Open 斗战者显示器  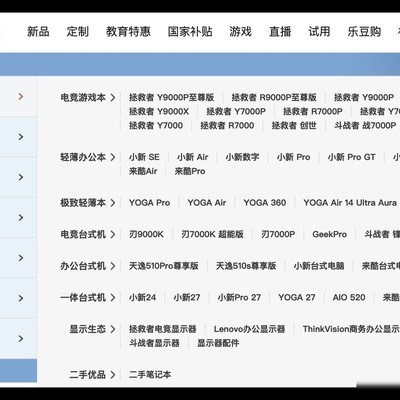point(154,343)
